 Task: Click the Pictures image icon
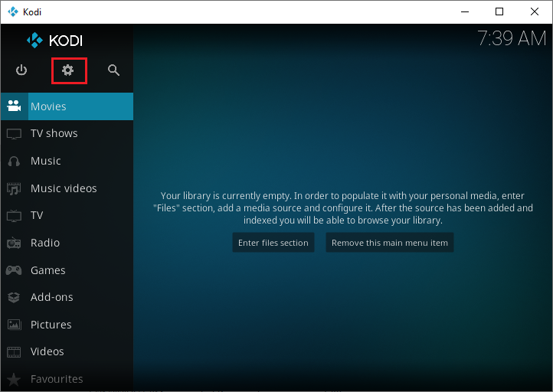[x=14, y=325]
